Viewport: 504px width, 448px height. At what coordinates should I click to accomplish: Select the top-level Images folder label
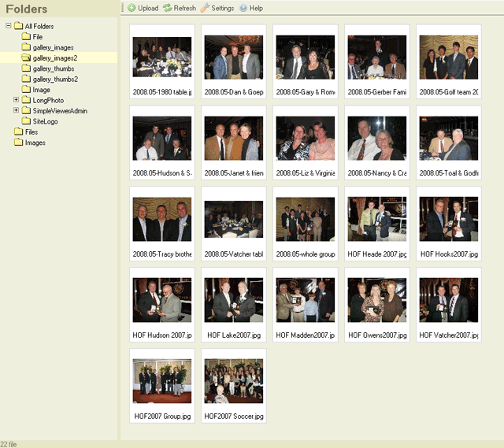tap(35, 143)
